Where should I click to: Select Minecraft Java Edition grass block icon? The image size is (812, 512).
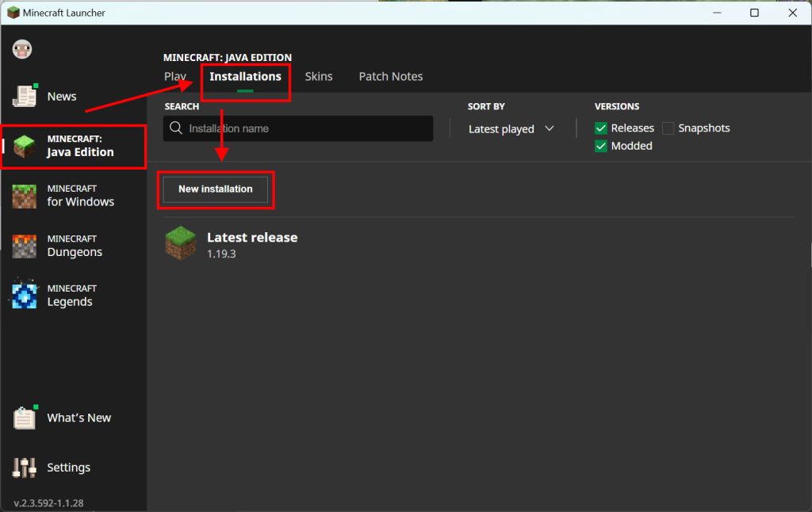coord(25,147)
